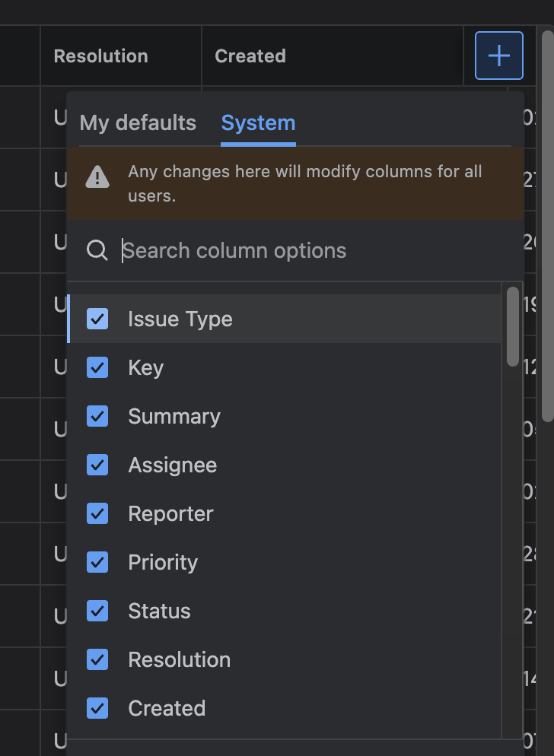Hide the Priority column via checkbox
The width and height of the screenshot is (554, 756).
(97, 562)
